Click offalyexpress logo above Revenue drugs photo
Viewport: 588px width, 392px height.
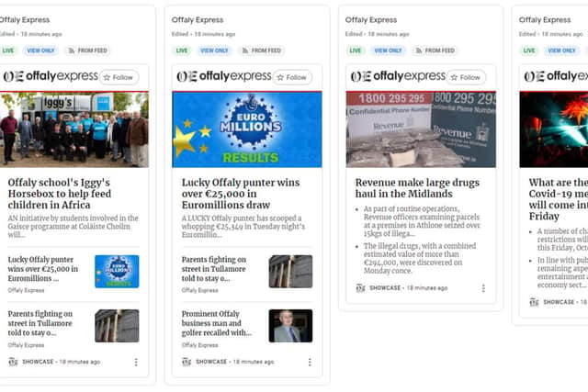click(398, 76)
